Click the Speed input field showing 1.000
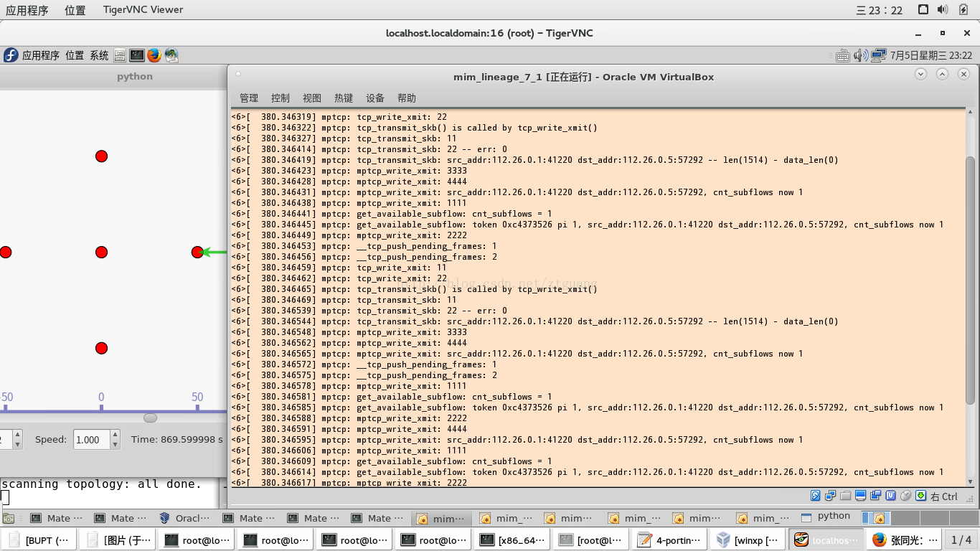The width and height of the screenshot is (980, 551). pyautogui.click(x=92, y=440)
